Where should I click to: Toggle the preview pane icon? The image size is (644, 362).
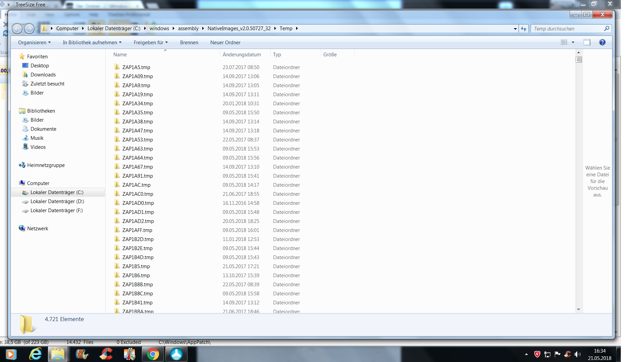pyautogui.click(x=587, y=42)
